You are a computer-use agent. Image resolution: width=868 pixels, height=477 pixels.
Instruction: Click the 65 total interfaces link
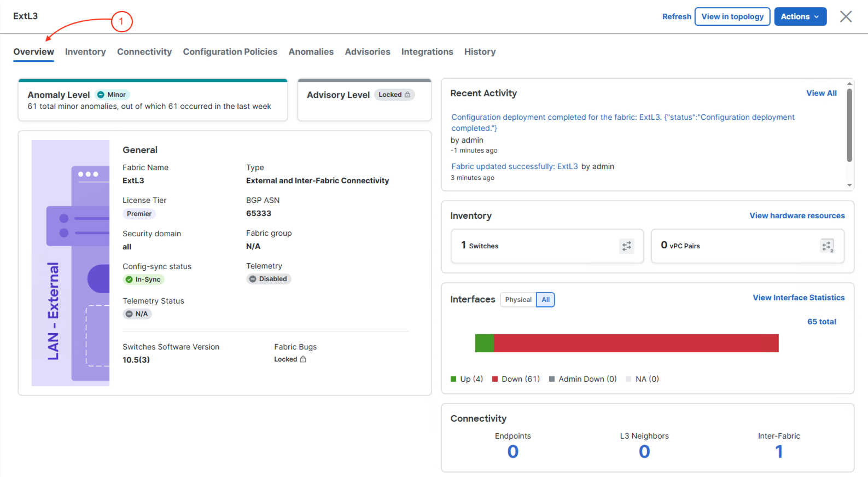pos(822,322)
